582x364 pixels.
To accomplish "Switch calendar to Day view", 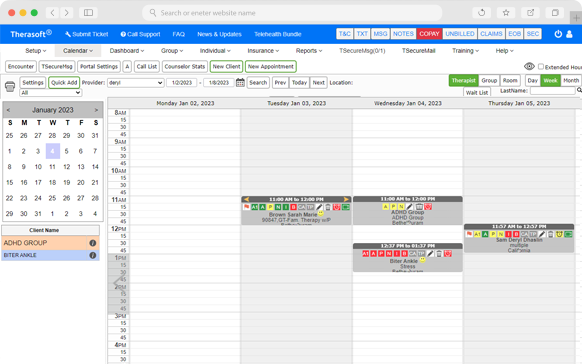I will 533,81.
